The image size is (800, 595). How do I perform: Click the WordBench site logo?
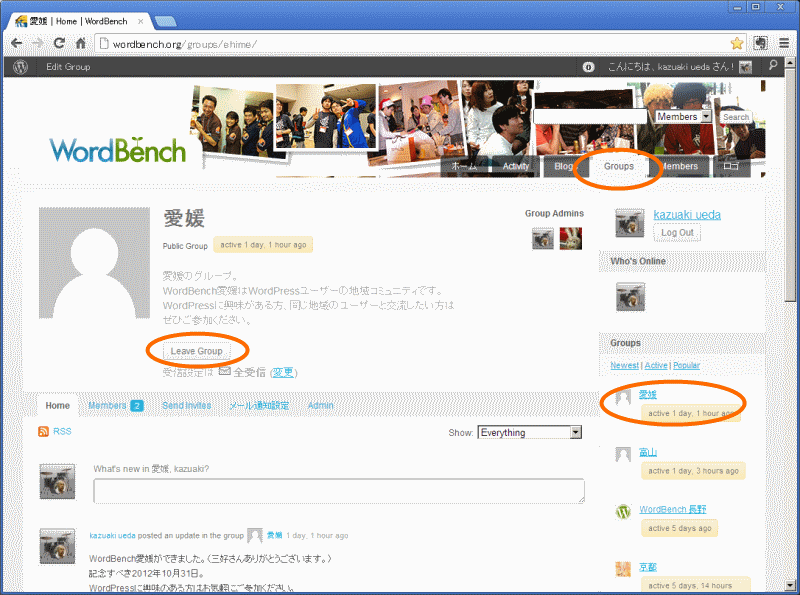click(x=118, y=150)
